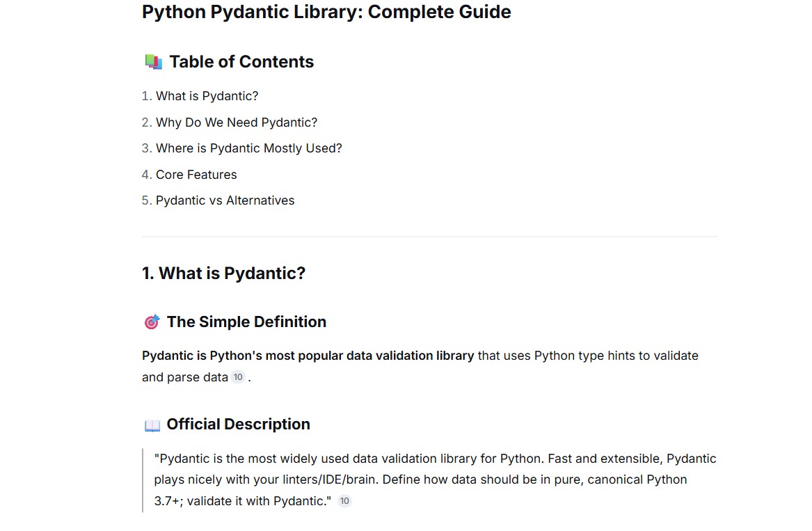The height and width of the screenshot is (531, 812).
Task: Click the target emoji beside The Simple Definition
Action: pyautogui.click(x=152, y=322)
